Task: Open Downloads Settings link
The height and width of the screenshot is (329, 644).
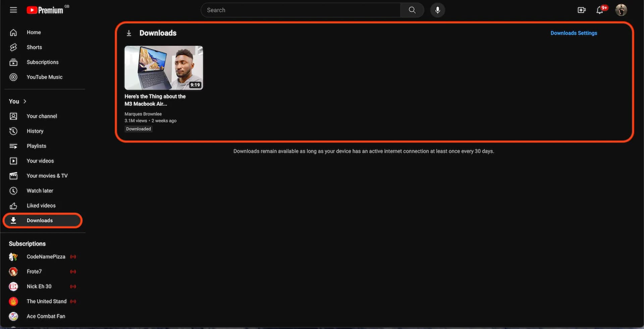Action: click(574, 33)
